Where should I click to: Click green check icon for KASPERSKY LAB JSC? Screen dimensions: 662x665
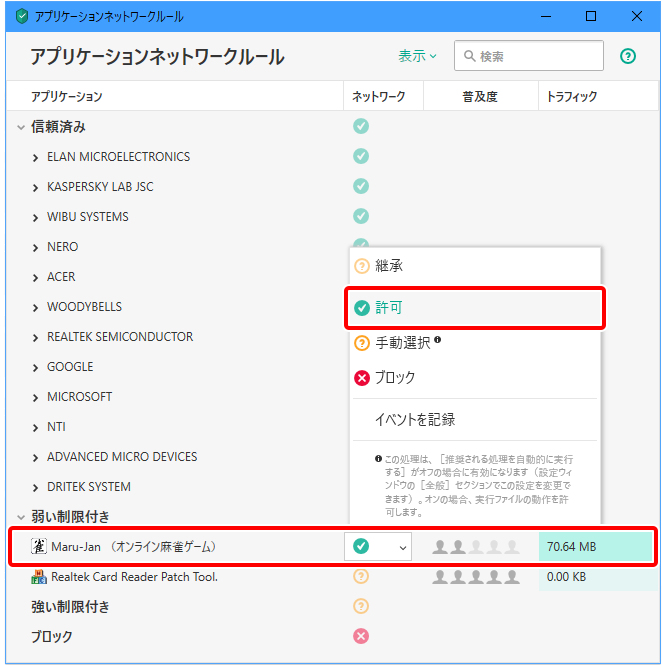pos(361,186)
